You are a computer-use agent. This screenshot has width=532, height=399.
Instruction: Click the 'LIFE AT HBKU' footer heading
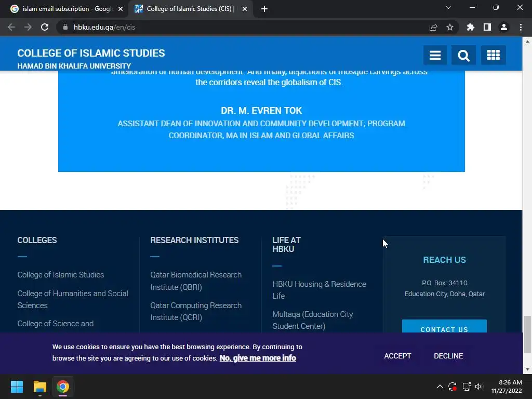(x=287, y=245)
